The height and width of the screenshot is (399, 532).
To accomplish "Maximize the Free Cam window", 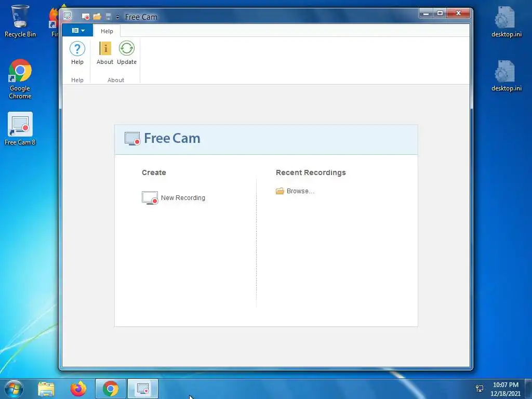I will pos(440,13).
